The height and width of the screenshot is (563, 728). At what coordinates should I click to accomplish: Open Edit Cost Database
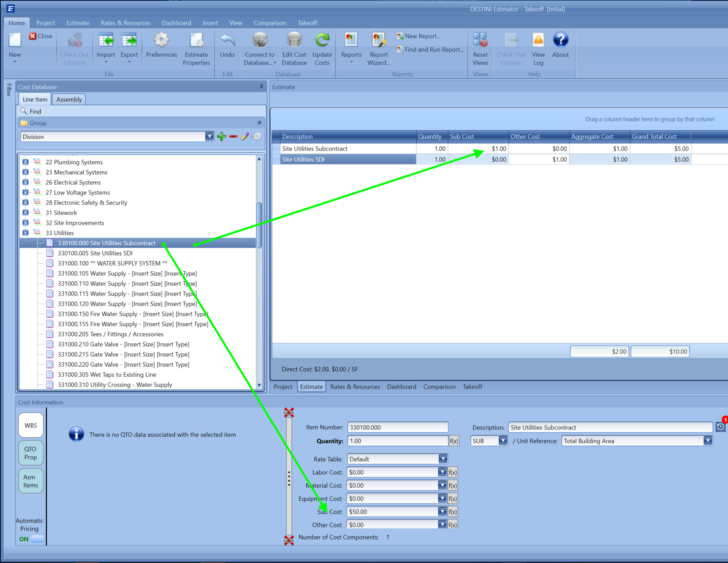294,49
